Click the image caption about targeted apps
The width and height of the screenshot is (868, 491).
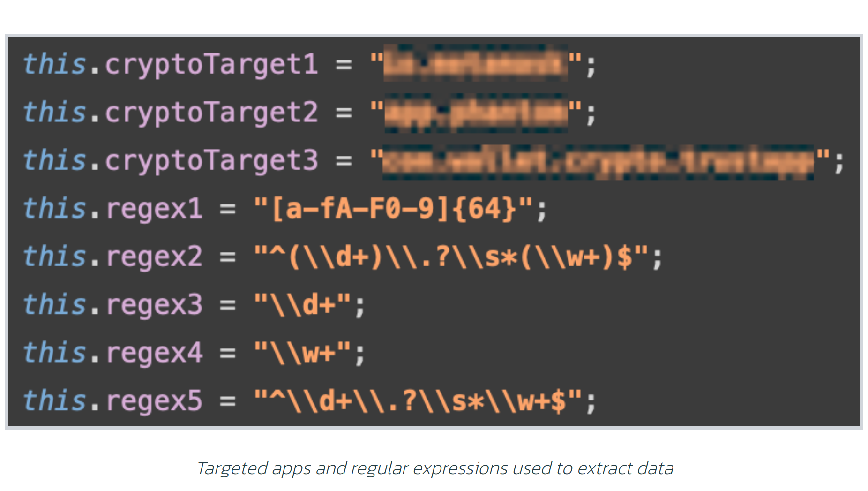tap(435, 468)
